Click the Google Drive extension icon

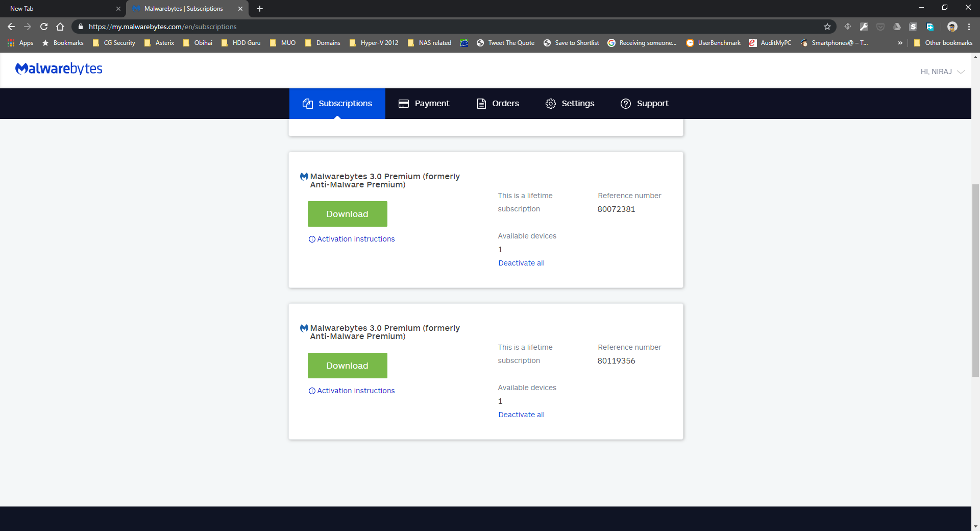click(897, 27)
